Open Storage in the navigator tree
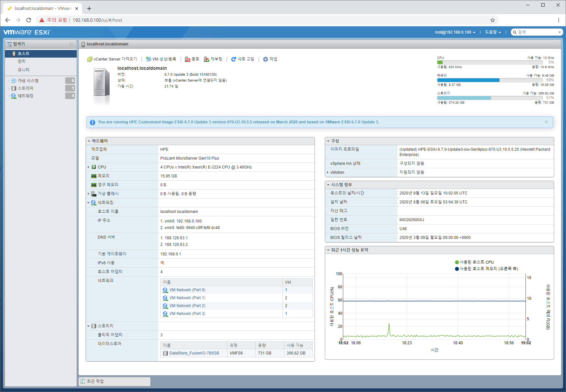 [26, 88]
